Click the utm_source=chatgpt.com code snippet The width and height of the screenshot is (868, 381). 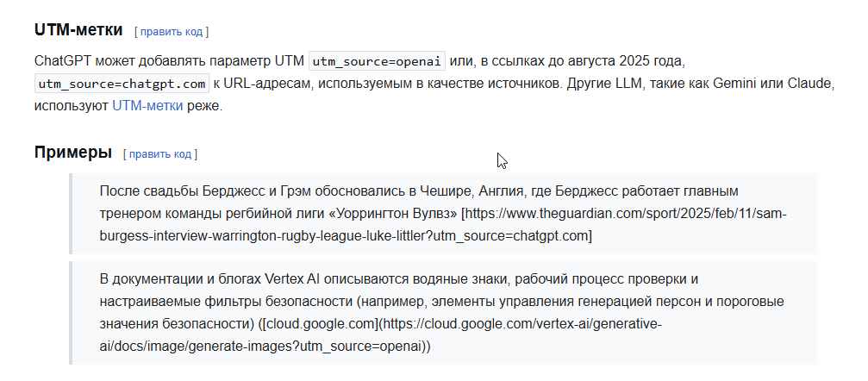(122, 84)
